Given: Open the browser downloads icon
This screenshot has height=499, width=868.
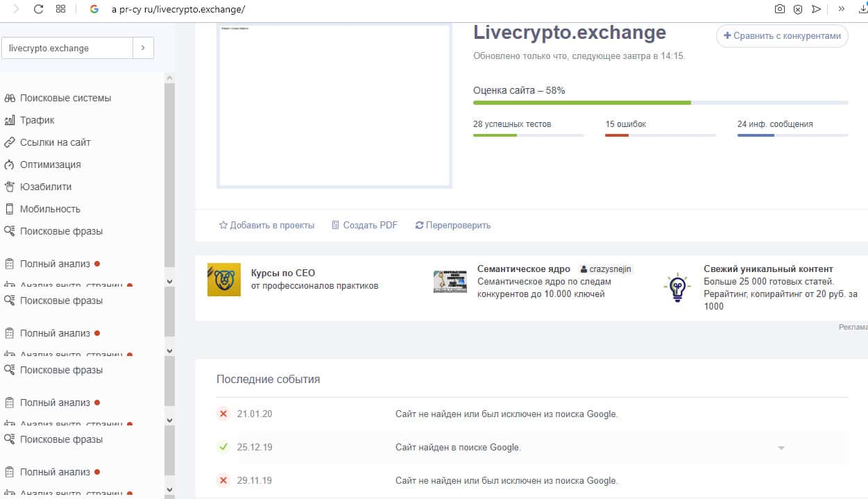Looking at the screenshot, I should click(862, 8).
